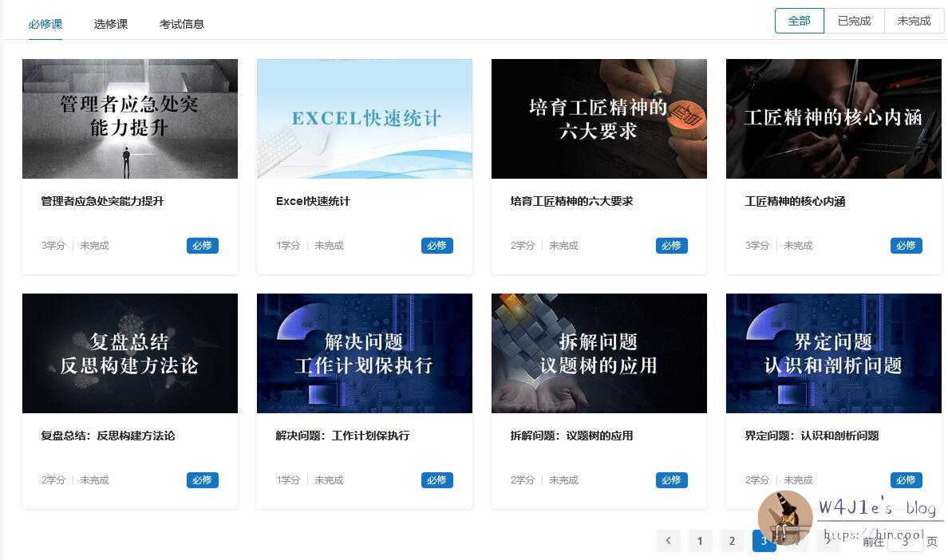Click the Excel快速统计 course thumbnail

[x=364, y=118]
